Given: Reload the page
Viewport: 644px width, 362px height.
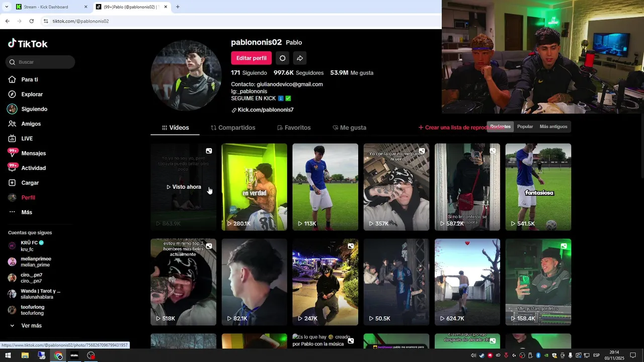Looking at the screenshot, I should click(31, 21).
